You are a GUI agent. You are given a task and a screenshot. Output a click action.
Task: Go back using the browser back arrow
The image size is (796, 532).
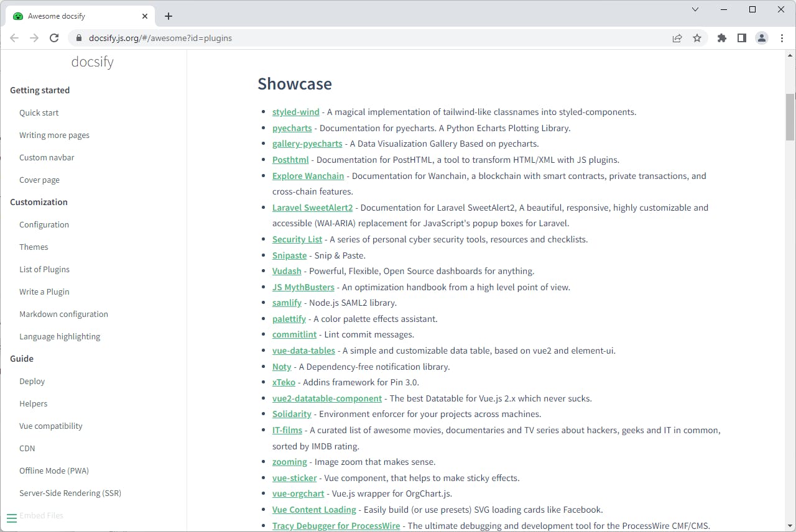[14, 38]
